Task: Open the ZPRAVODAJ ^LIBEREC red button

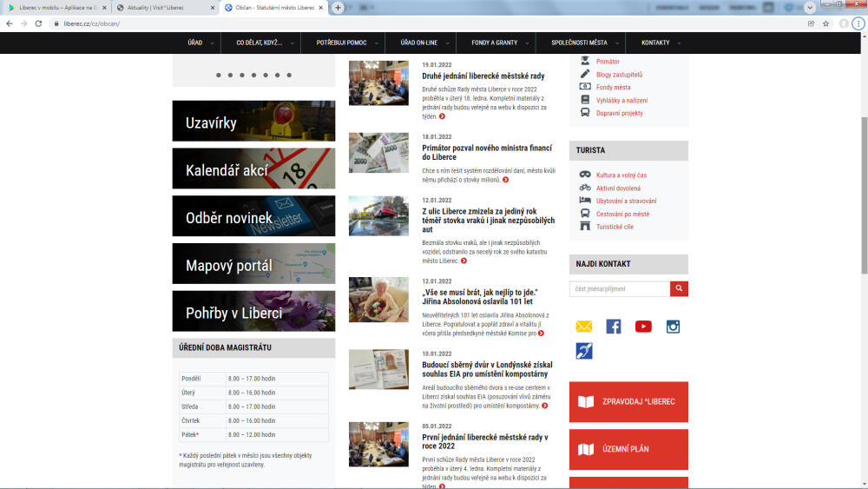Action: [x=628, y=402]
